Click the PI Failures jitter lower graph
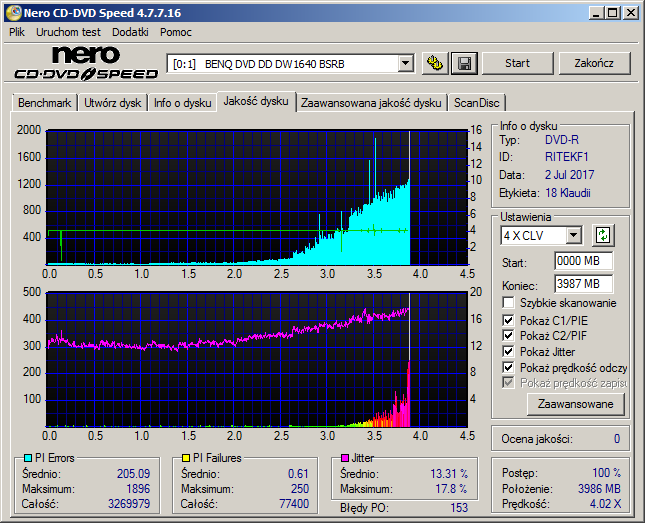 pos(257,359)
